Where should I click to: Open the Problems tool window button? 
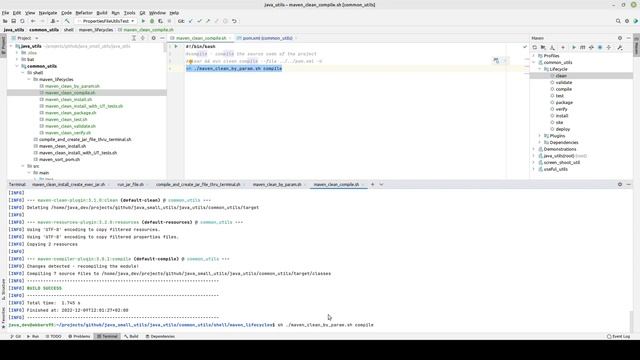click(x=79, y=336)
